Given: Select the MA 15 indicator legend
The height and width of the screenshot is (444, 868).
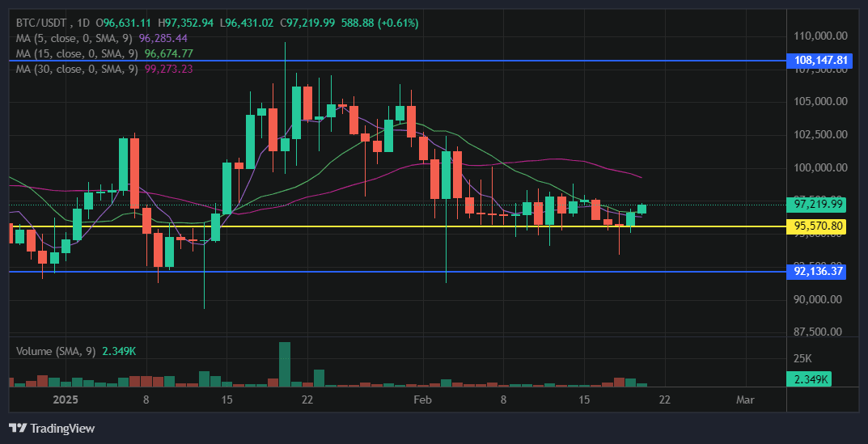Looking at the screenshot, I should (77, 53).
